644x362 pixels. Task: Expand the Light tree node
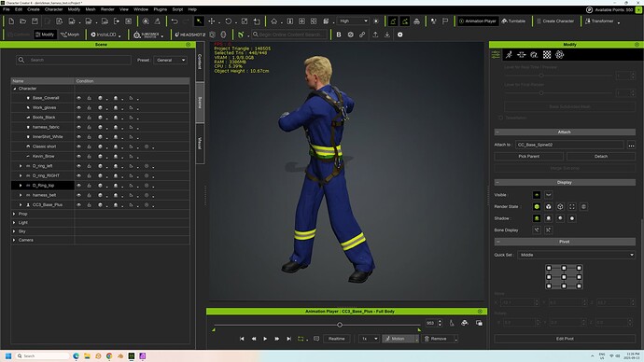point(14,222)
